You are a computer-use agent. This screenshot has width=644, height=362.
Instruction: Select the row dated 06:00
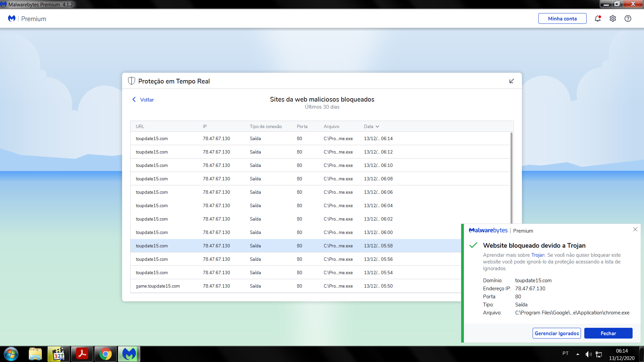tap(296, 232)
